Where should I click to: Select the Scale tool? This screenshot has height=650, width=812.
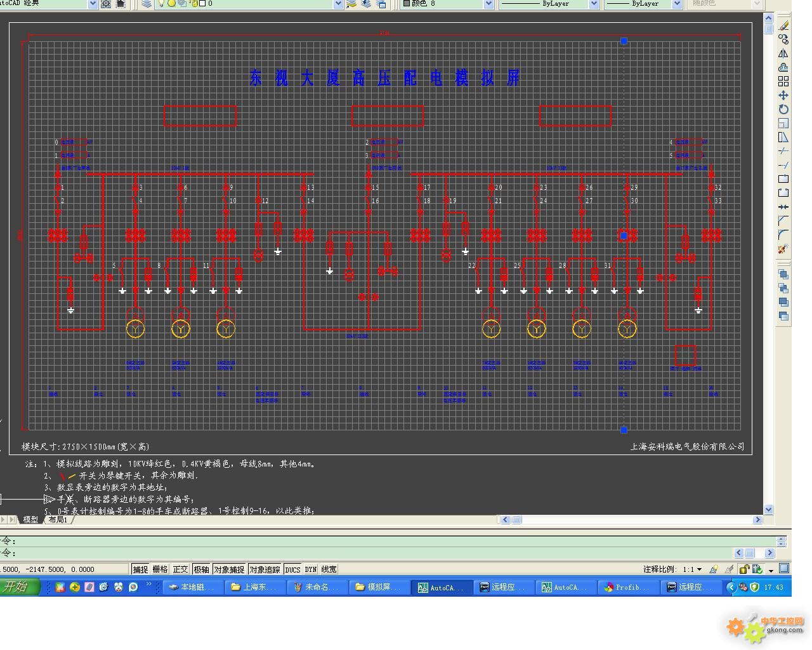[x=783, y=123]
